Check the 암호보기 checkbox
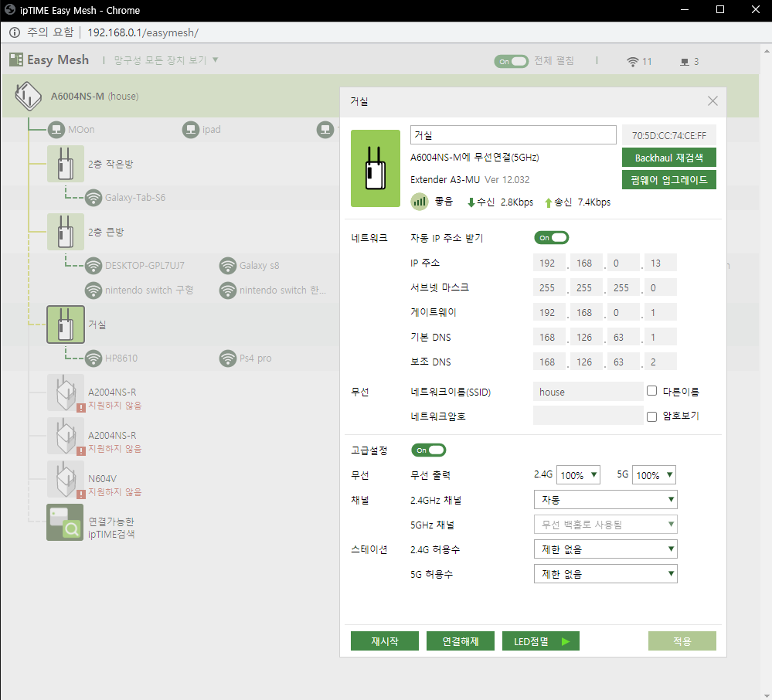Viewport: 772px width, 700px height. tap(652, 416)
